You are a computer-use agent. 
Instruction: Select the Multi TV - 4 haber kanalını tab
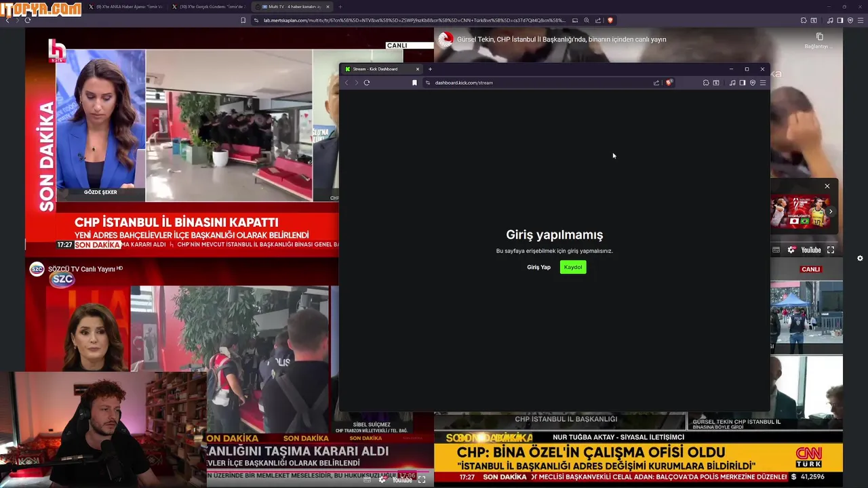coord(292,7)
